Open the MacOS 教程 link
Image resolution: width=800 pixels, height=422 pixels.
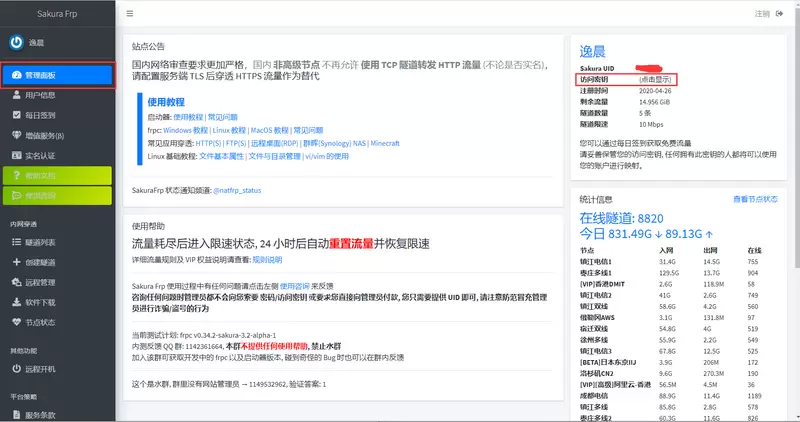click(x=269, y=130)
